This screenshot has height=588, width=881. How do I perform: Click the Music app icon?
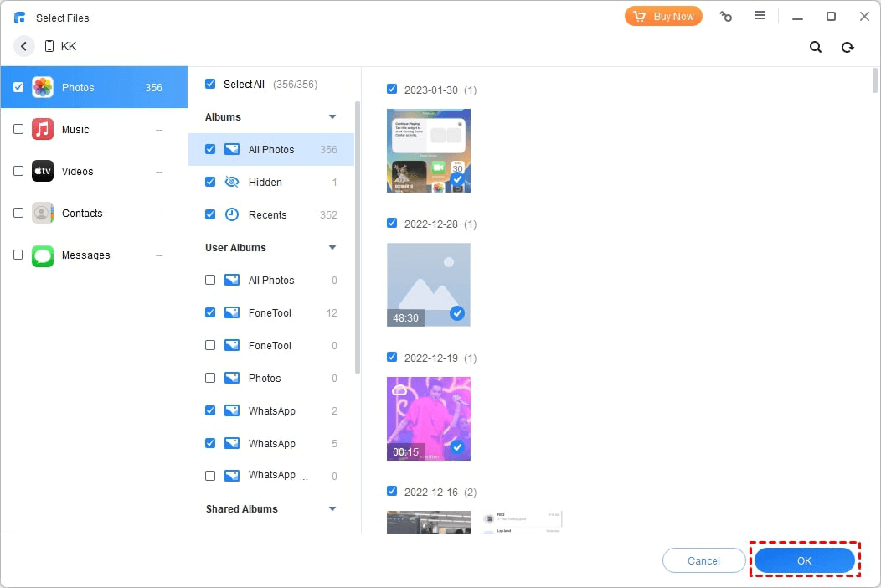[43, 130]
